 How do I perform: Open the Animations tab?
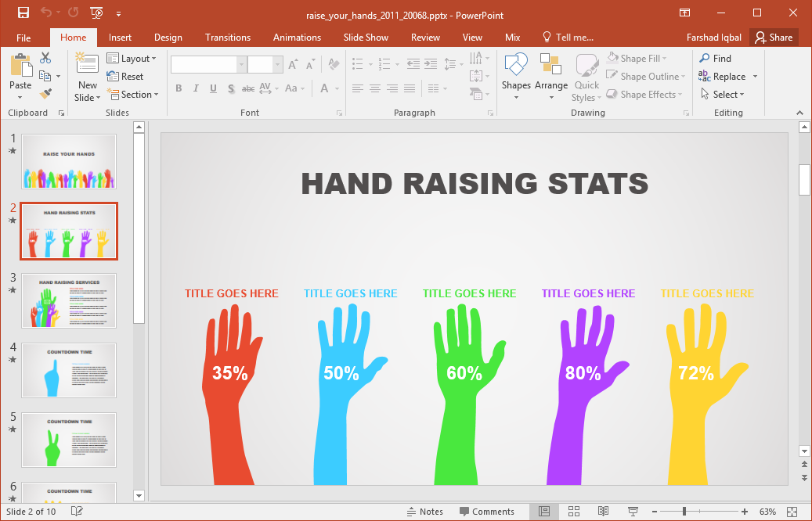(x=297, y=37)
